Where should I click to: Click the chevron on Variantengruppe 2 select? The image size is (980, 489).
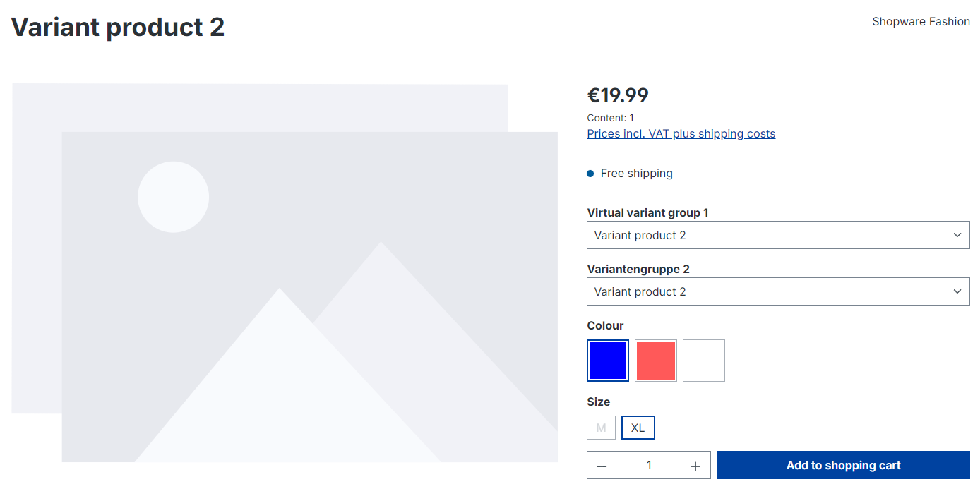coord(957,291)
